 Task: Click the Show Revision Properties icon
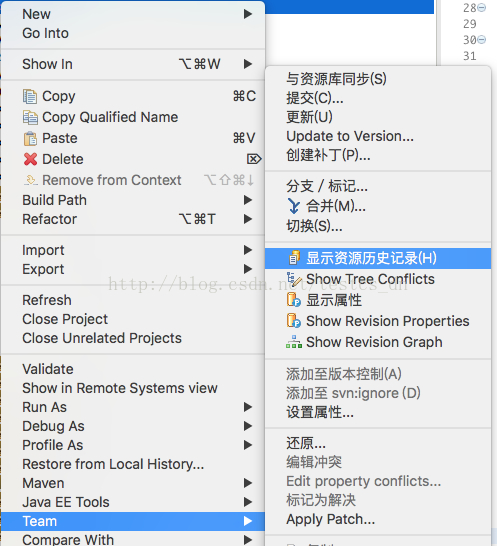294,321
